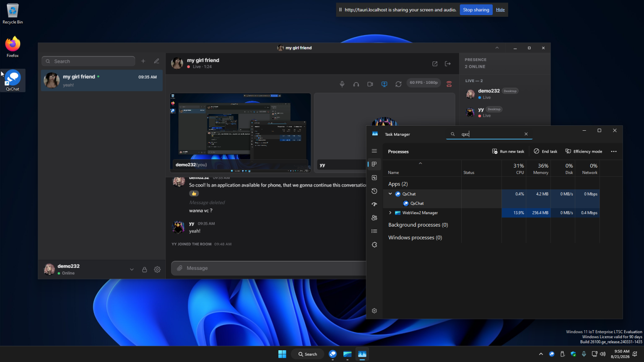The width and height of the screenshot is (644, 362).
Task: Click Run new task
Action: tap(508, 151)
